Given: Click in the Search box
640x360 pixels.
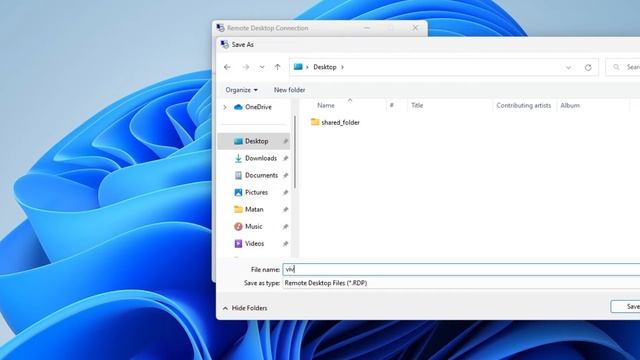Looking at the screenshot, I should pyautogui.click(x=624, y=67).
